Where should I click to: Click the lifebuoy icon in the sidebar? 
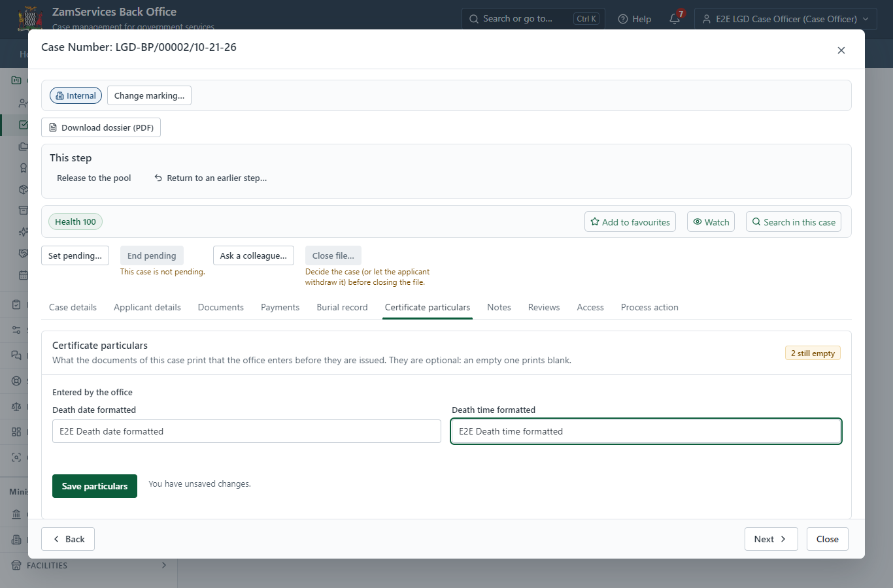click(16, 381)
